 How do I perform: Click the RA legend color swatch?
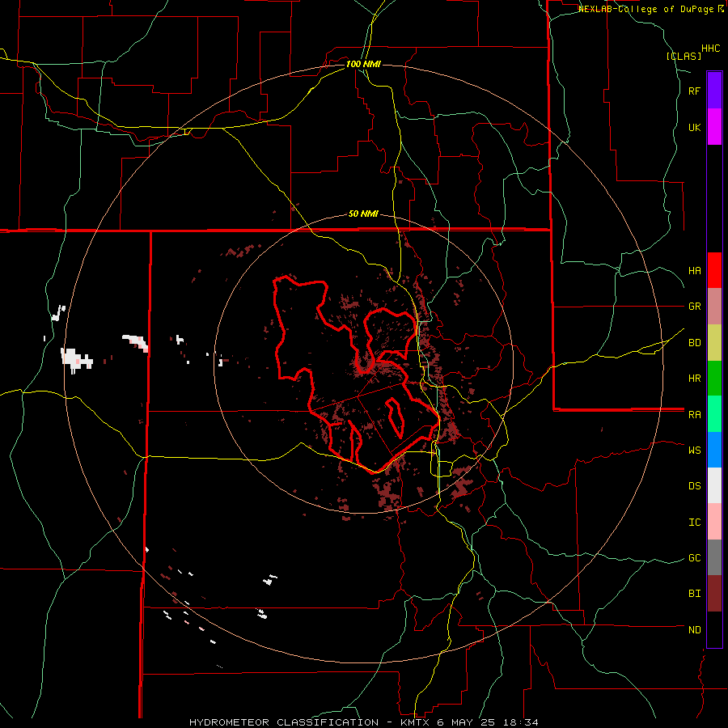[x=714, y=414]
